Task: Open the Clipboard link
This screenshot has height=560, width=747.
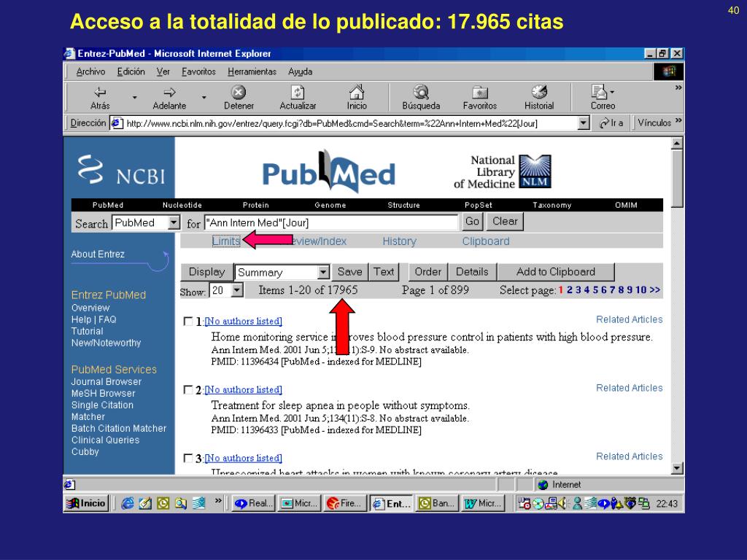Action: coord(485,241)
